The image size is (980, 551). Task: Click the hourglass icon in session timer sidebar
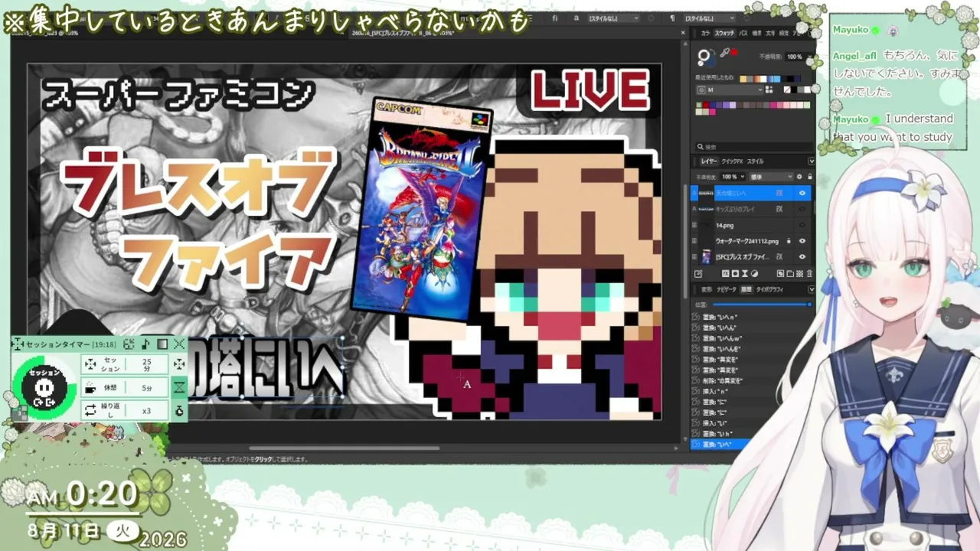point(179,387)
